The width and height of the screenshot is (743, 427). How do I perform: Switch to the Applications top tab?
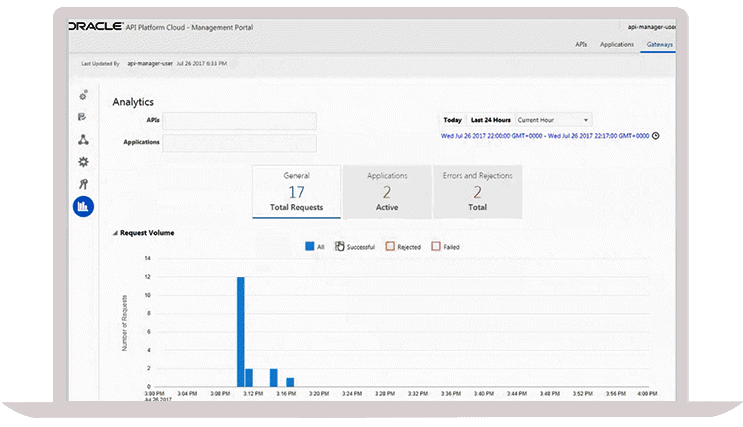617,44
